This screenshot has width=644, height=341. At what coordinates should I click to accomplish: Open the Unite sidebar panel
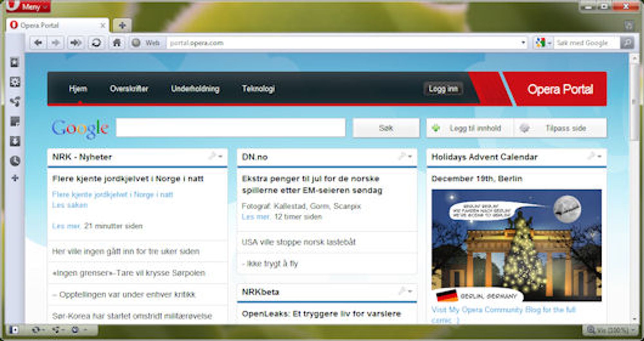(x=15, y=102)
